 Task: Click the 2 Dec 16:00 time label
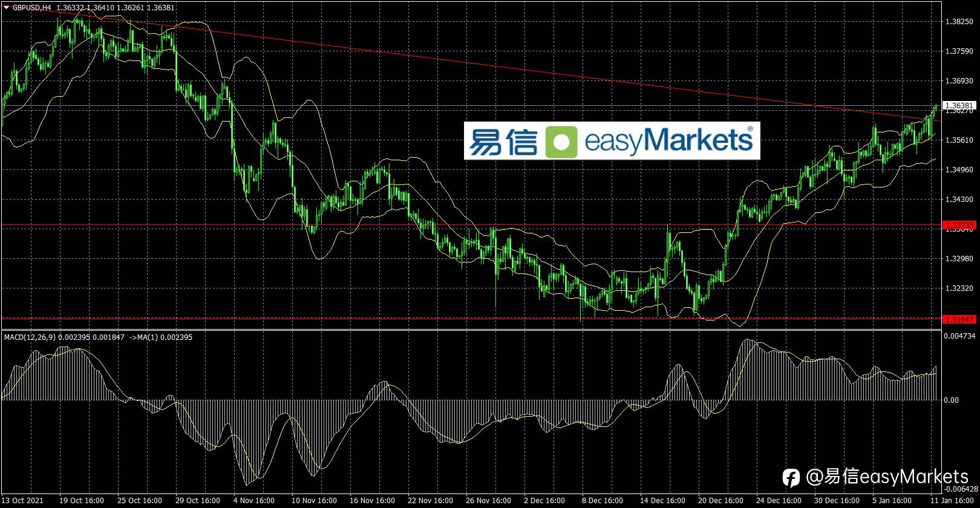coord(544,500)
